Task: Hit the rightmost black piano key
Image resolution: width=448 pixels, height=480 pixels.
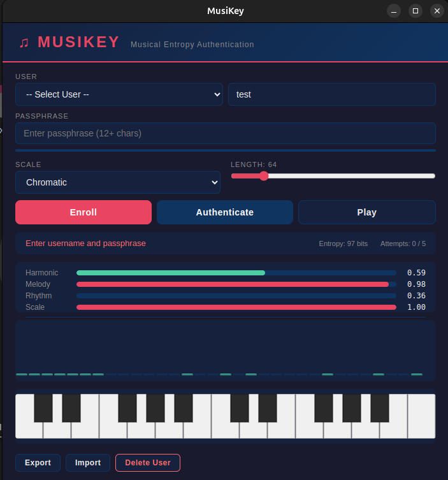Action: coord(380,407)
